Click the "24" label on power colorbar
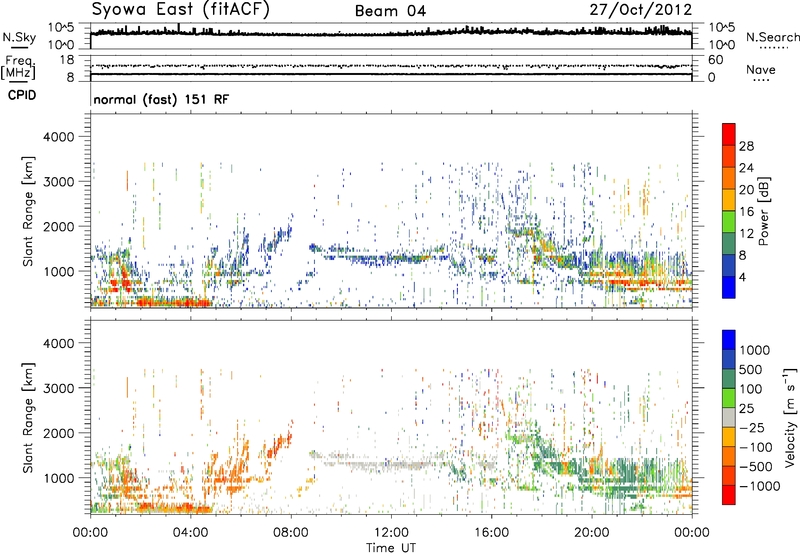 tap(746, 168)
